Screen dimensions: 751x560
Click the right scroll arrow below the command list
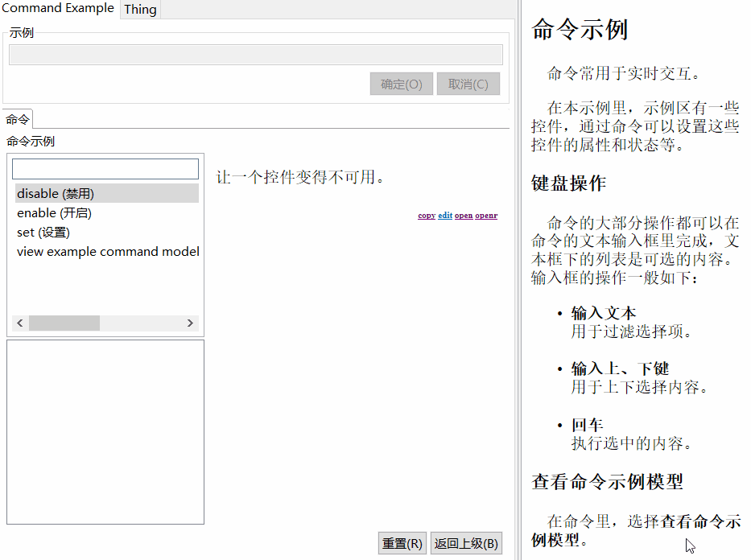click(191, 323)
